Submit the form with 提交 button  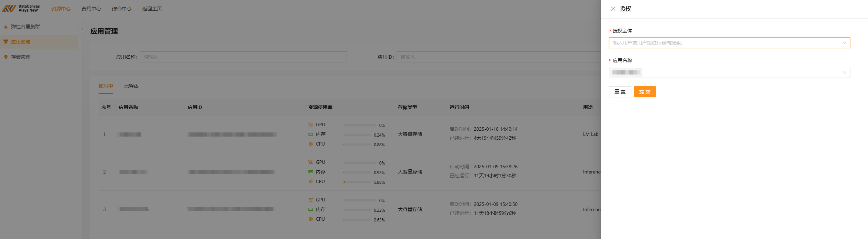point(644,92)
